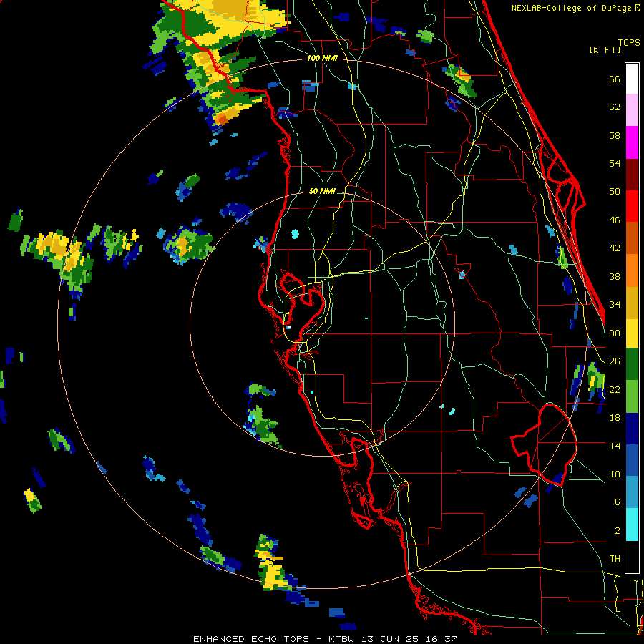Viewport: 644px width, 644px height.
Task: Click the '2' legend value
Action: point(617,531)
